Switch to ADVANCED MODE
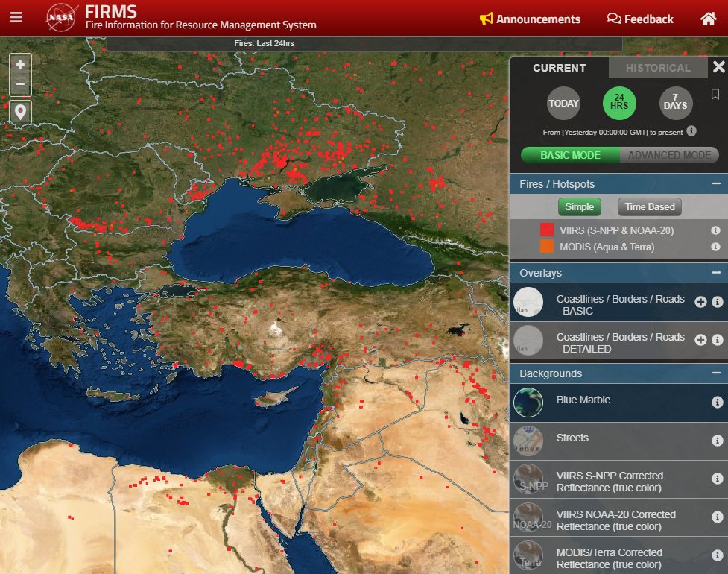 pyautogui.click(x=670, y=155)
